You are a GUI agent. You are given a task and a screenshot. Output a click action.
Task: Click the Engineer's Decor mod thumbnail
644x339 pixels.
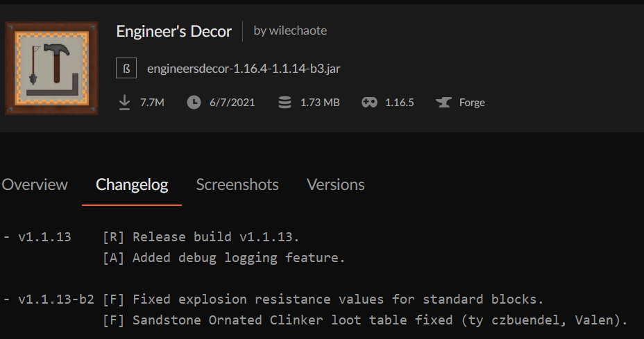coord(51,68)
